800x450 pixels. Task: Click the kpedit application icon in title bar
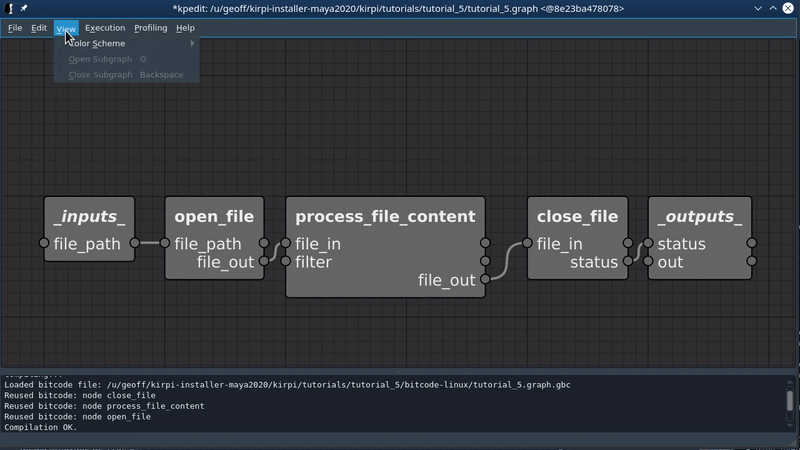(x=9, y=9)
